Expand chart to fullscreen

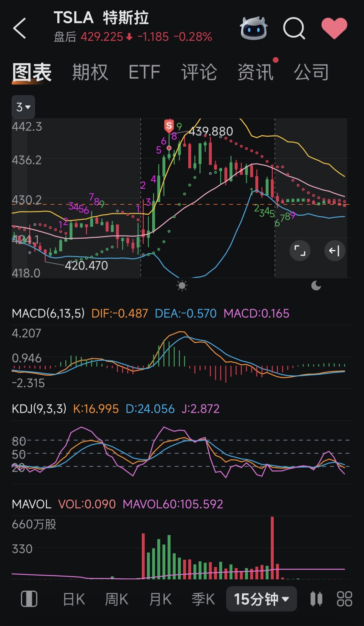point(300,251)
